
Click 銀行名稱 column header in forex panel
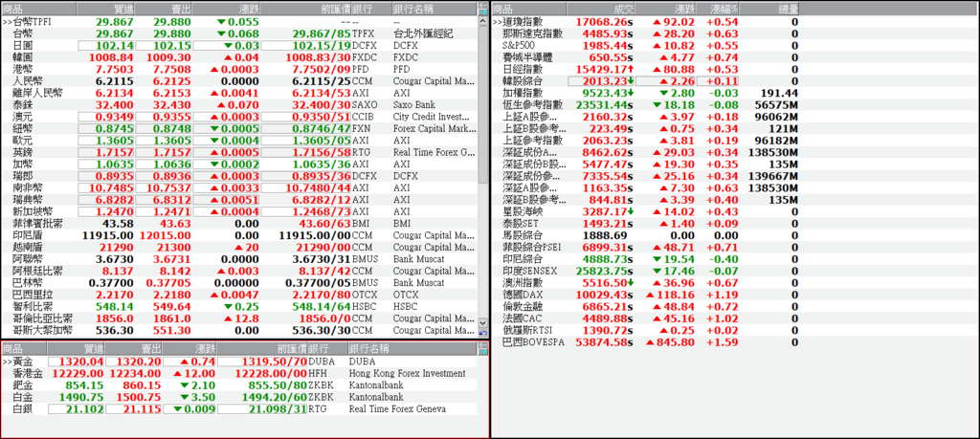[x=434, y=8]
